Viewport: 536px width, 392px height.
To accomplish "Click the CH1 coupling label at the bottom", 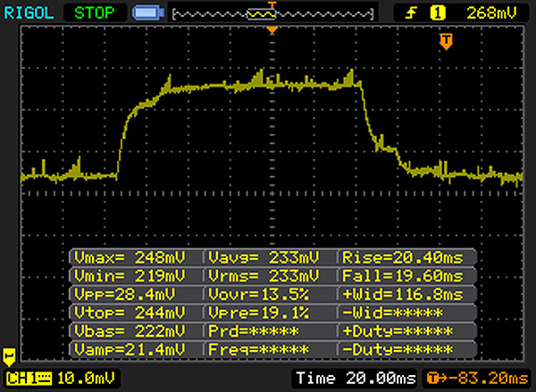I will (29, 379).
